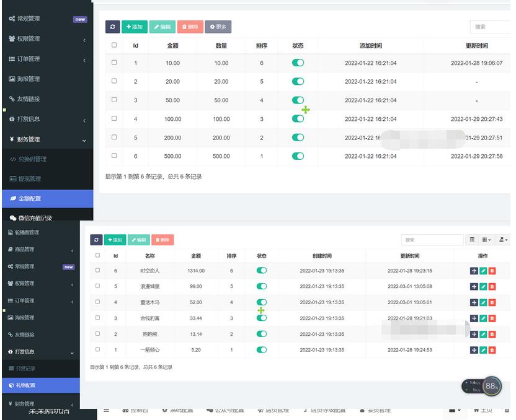The width and height of the screenshot is (516, 420).
Task: Click the green 添加 button in the upper toolbar
Action: 134,27
